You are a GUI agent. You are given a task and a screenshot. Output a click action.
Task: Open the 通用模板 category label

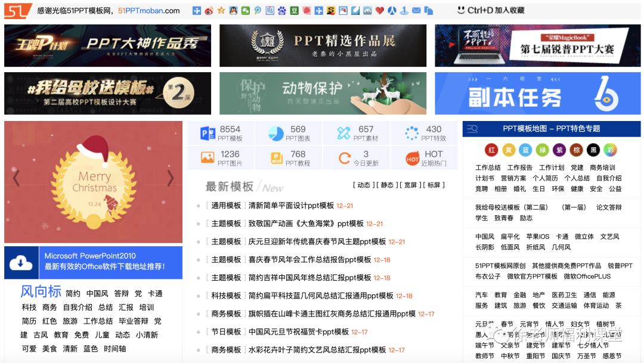225,206
